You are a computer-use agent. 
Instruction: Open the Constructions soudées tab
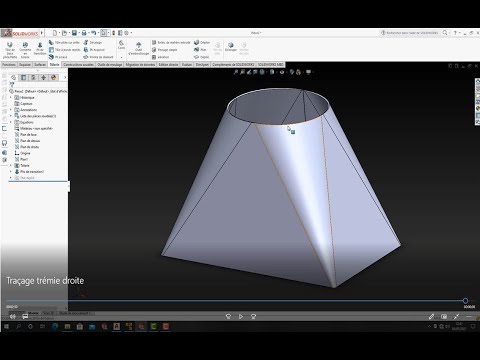78,65
